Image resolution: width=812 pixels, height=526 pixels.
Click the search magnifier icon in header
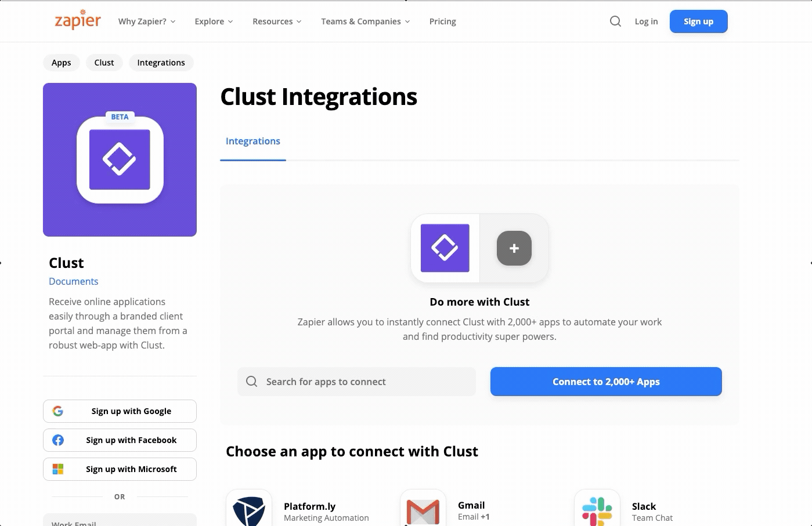[615, 21]
